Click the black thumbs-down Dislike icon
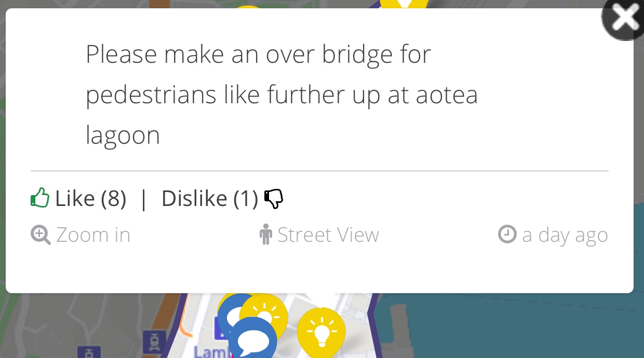This screenshot has height=358, width=644. click(x=274, y=199)
